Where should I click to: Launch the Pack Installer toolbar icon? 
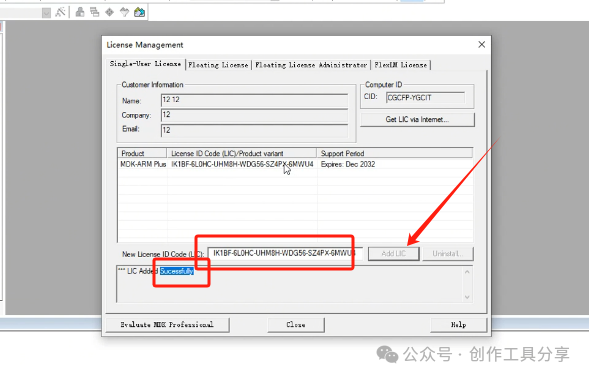[x=139, y=12]
